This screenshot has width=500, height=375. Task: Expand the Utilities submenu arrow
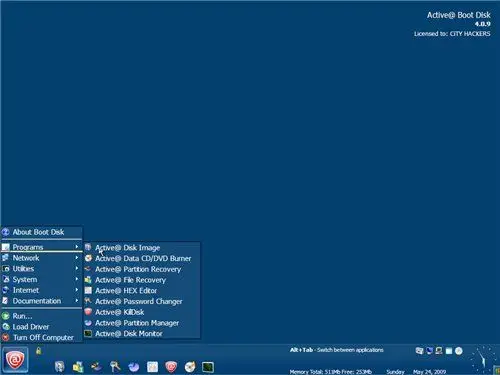coord(77,268)
